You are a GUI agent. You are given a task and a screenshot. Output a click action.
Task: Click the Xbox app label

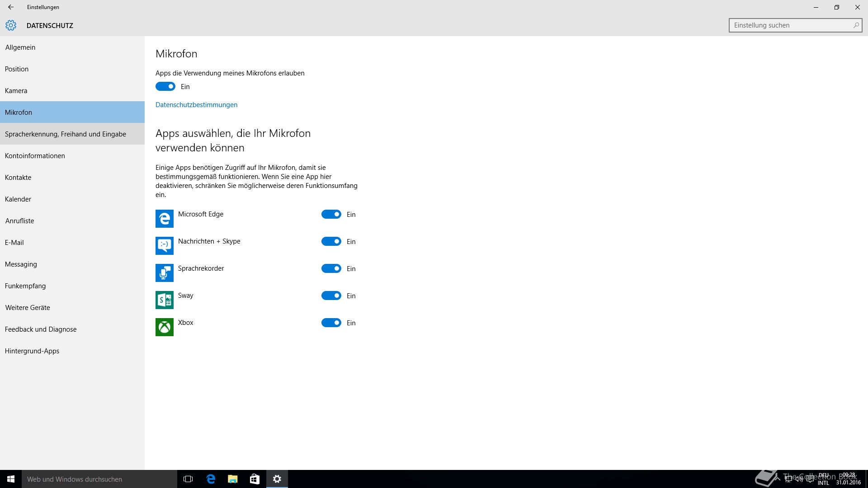pos(186,322)
